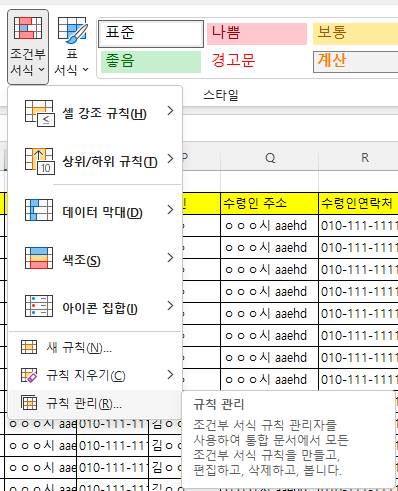
Task: Open the 표 서식 dropdown arrow
Action: (85, 70)
